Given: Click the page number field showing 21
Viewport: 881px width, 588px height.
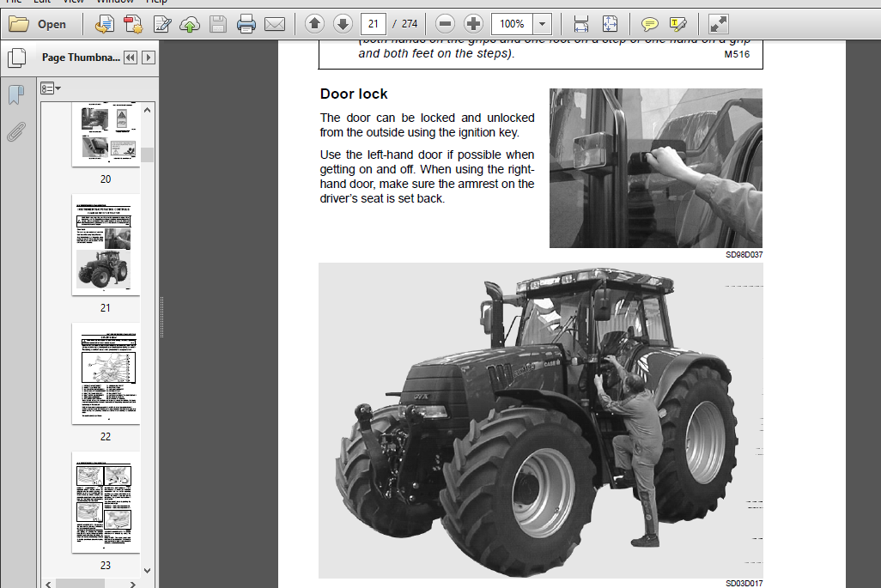Looking at the screenshot, I should [373, 23].
